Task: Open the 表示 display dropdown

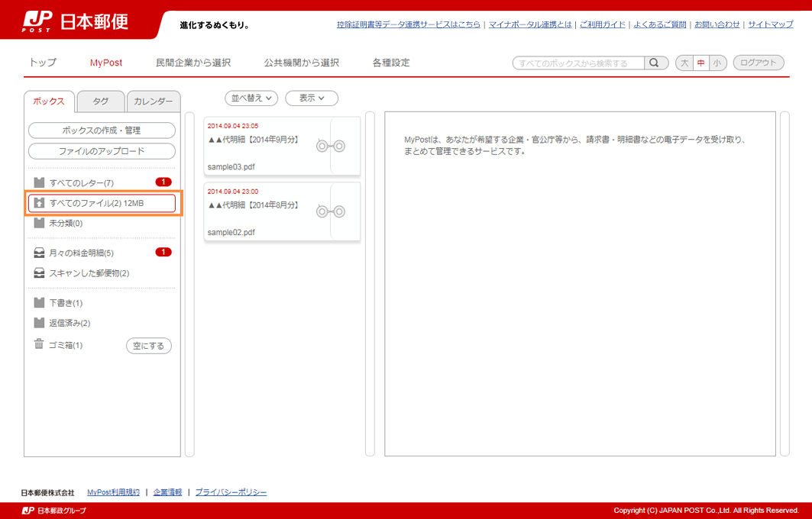Action: coord(312,98)
